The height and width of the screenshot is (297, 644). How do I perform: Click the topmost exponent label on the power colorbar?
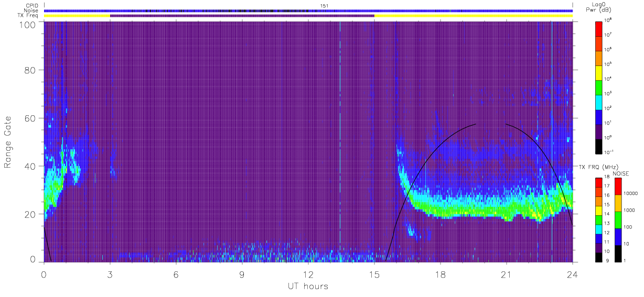coord(607,20)
